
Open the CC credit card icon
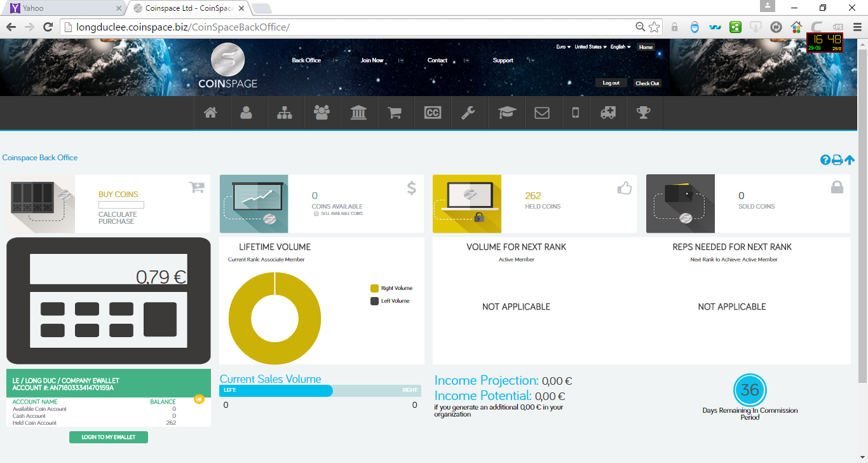tap(432, 113)
